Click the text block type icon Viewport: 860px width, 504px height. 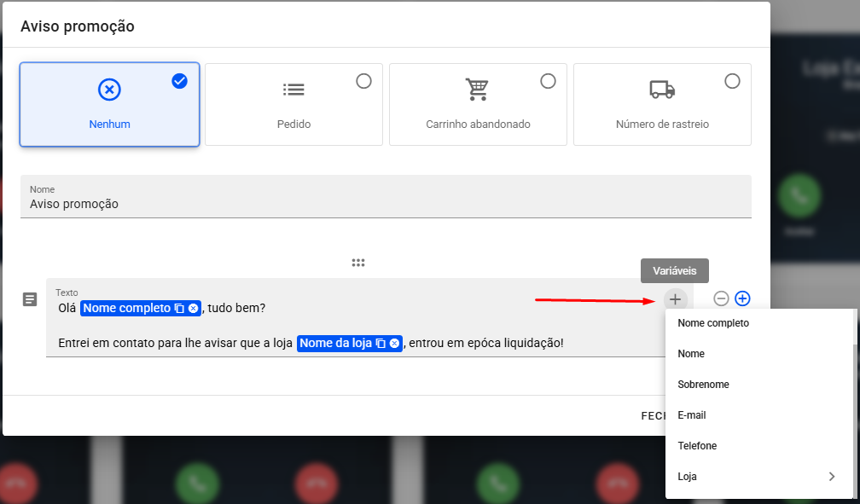tap(30, 299)
